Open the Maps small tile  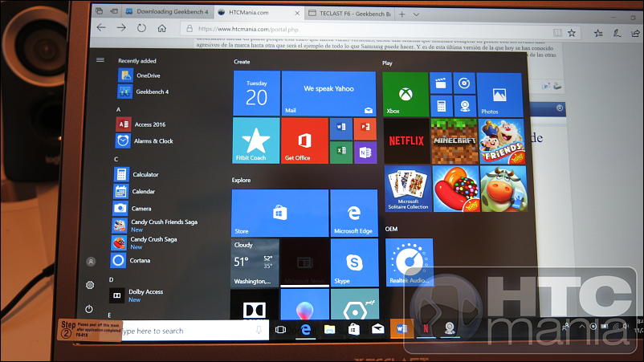point(464,106)
